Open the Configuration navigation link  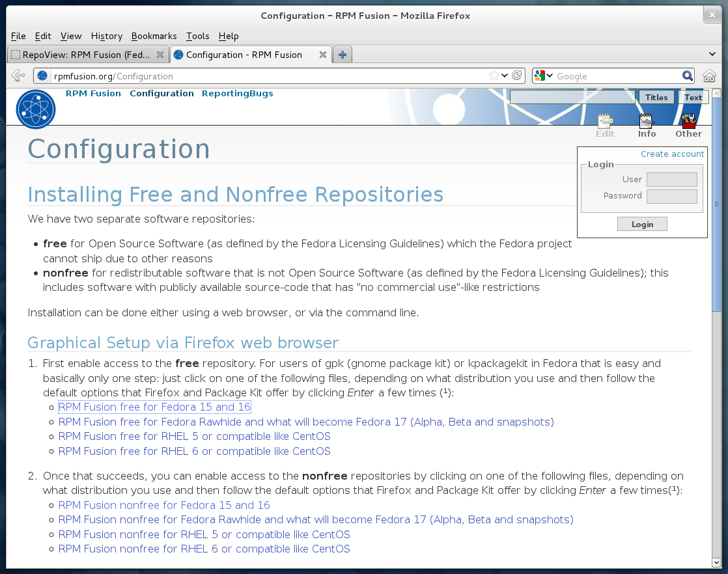(161, 93)
